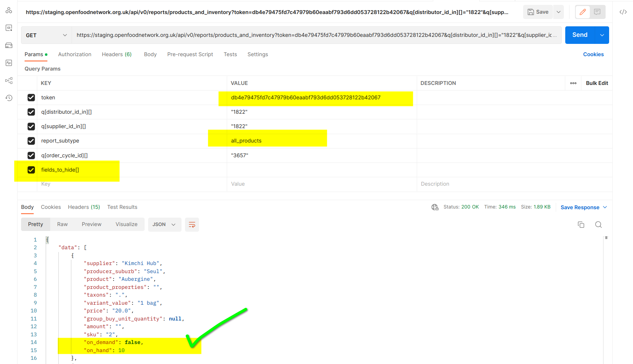The height and width of the screenshot is (364, 633).
Task: Expand the Save Response dropdown
Action: [x=605, y=207]
